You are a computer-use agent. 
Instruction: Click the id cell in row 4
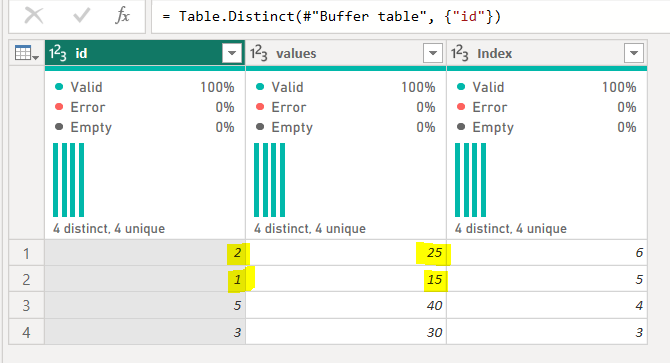click(145, 332)
